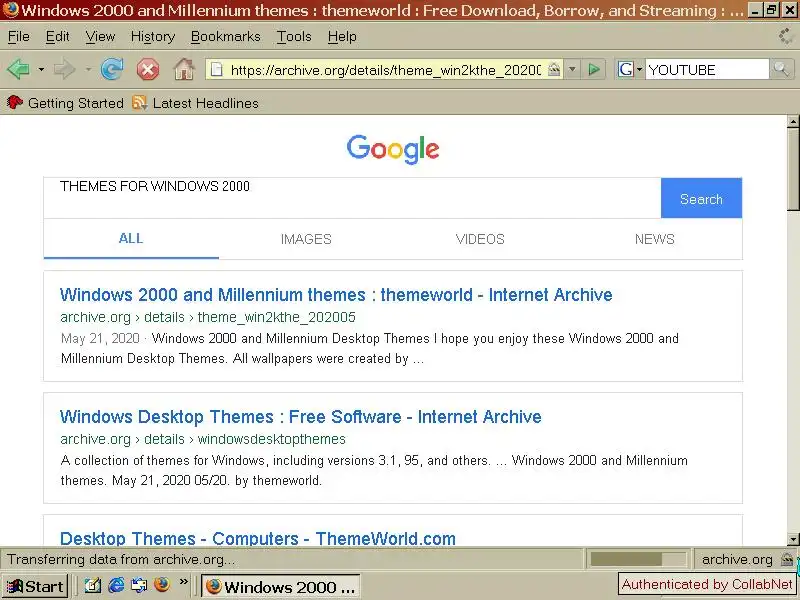The image size is (800, 600).
Task: Open the search engine selector dropdown
Action: (630, 69)
